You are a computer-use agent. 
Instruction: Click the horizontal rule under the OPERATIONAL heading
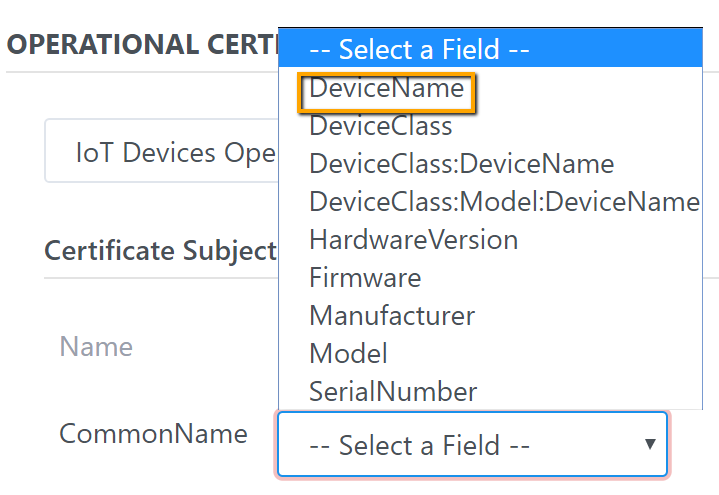(x=140, y=72)
